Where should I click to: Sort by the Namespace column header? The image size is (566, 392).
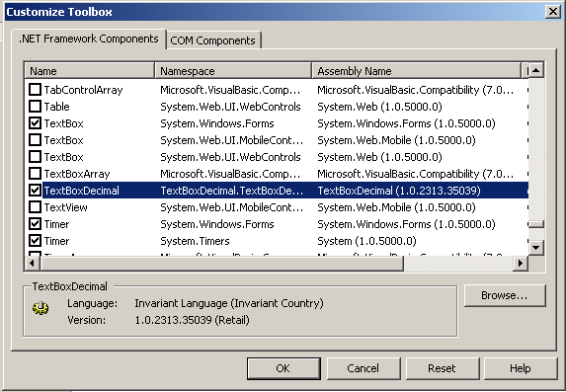(x=233, y=71)
